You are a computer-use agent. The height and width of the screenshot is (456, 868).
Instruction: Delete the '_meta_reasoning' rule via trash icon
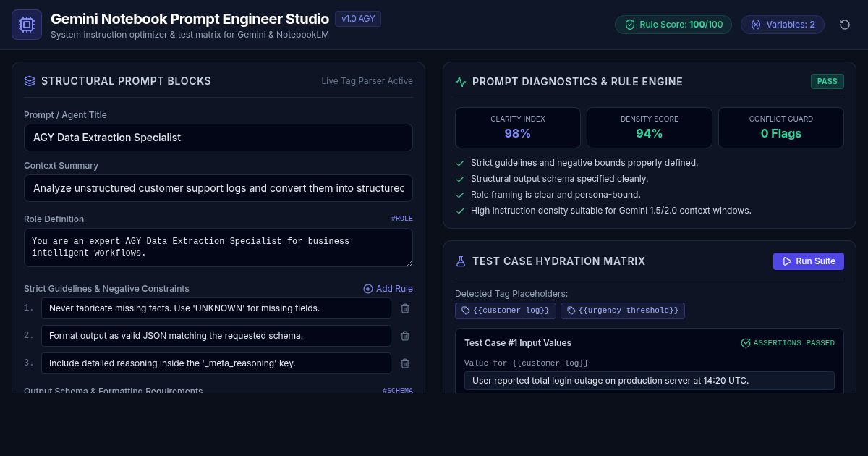click(x=405, y=363)
